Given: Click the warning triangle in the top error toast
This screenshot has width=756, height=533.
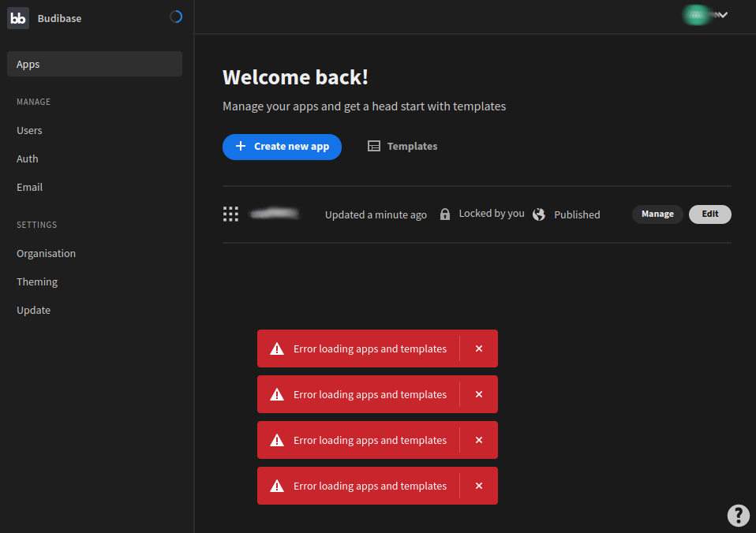Looking at the screenshot, I should click(x=277, y=348).
